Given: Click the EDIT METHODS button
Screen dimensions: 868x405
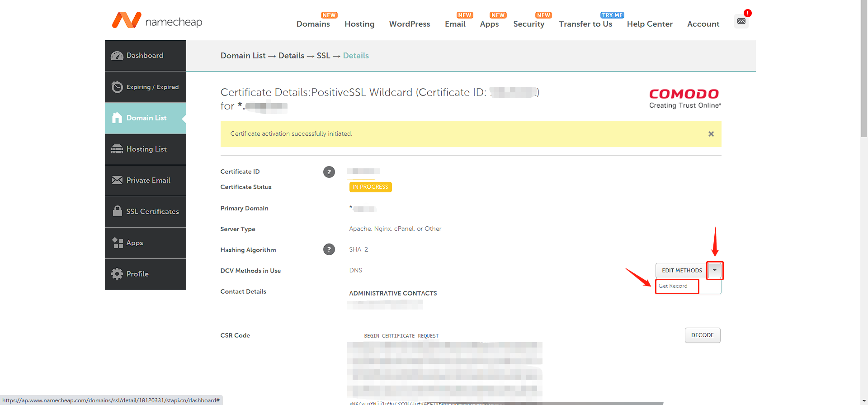Looking at the screenshot, I should (682, 270).
